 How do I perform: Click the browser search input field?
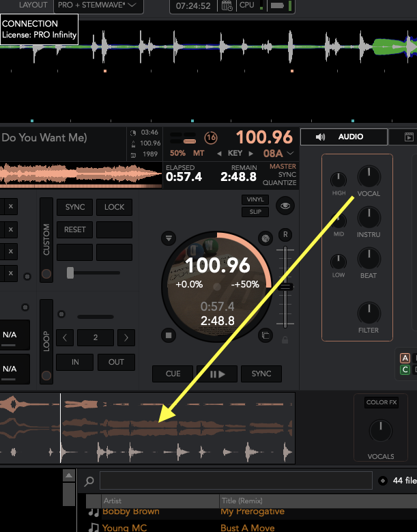pos(235,481)
